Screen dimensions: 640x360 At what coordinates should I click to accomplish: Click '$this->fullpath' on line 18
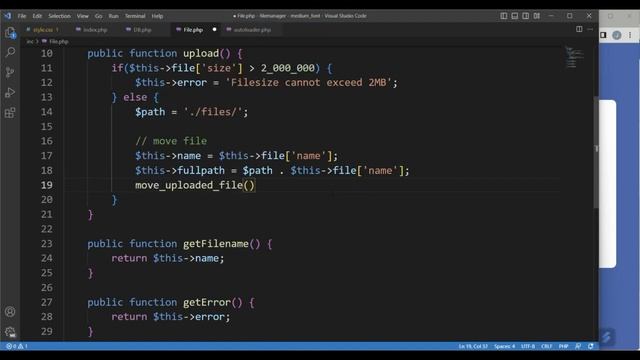pyautogui.click(x=180, y=170)
